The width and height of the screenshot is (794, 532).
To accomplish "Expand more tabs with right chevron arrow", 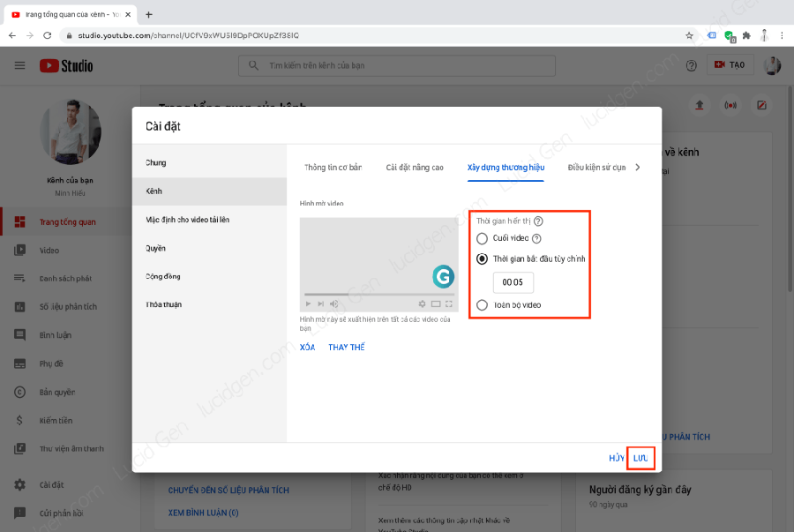I will pyautogui.click(x=638, y=167).
